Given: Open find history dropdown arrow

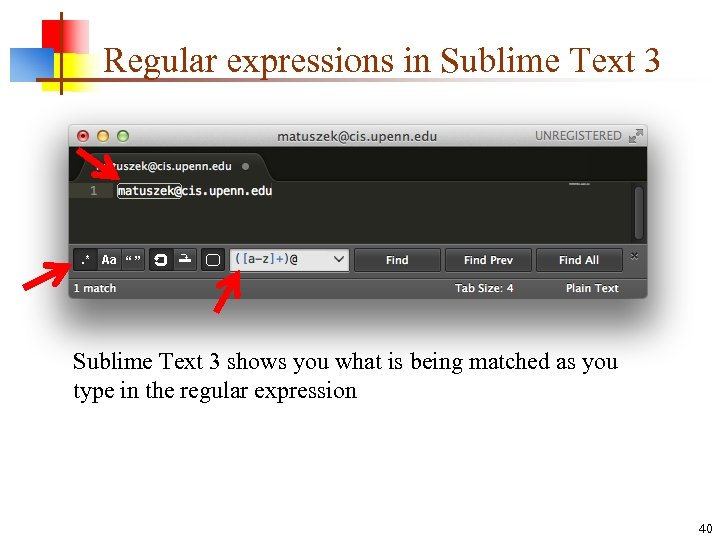Looking at the screenshot, I should (x=339, y=259).
